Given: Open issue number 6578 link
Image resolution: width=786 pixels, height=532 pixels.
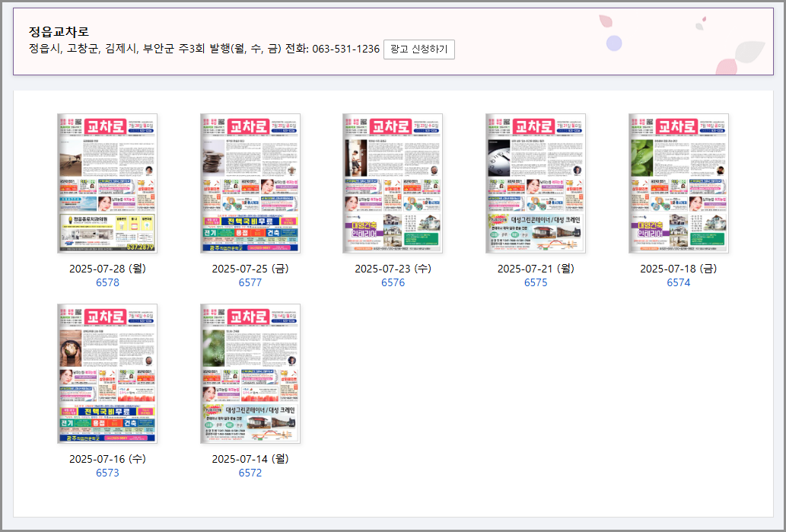Looking at the screenshot, I should [x=107, y=282].
